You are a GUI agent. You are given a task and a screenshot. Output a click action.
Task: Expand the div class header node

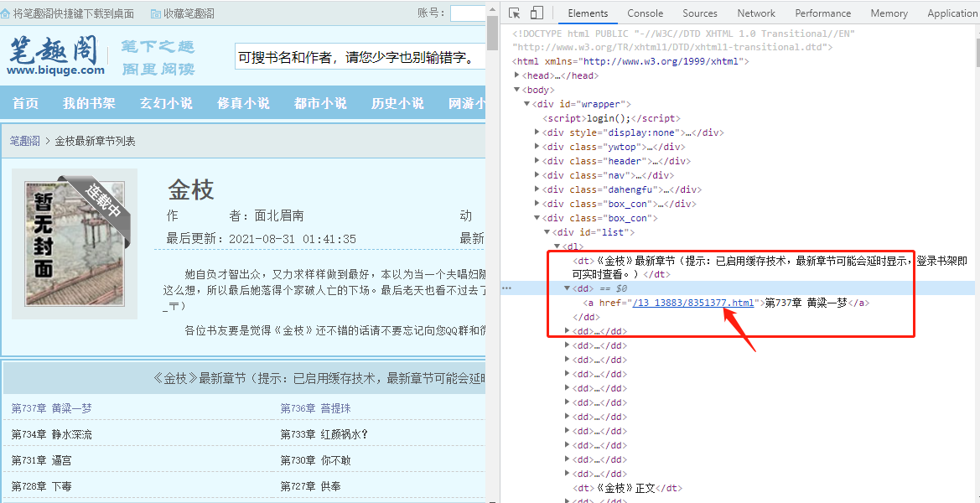click(x=537, y=161)
